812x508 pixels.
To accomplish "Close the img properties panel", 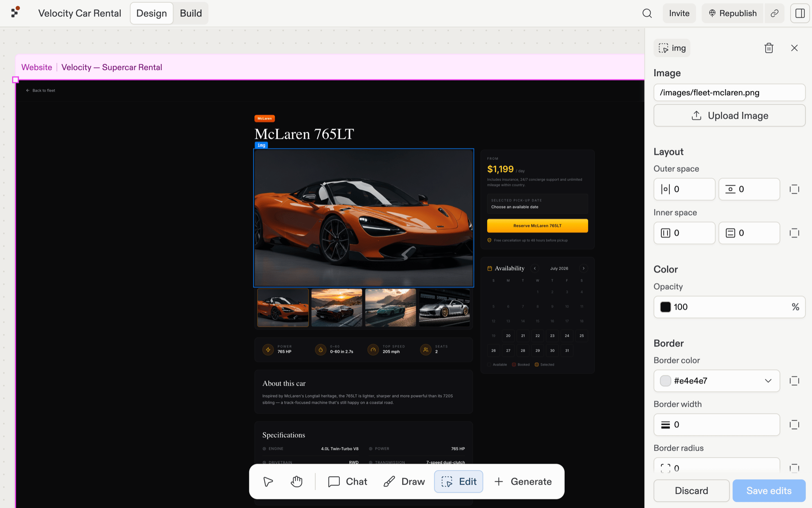I will click(x=795, y=48).
